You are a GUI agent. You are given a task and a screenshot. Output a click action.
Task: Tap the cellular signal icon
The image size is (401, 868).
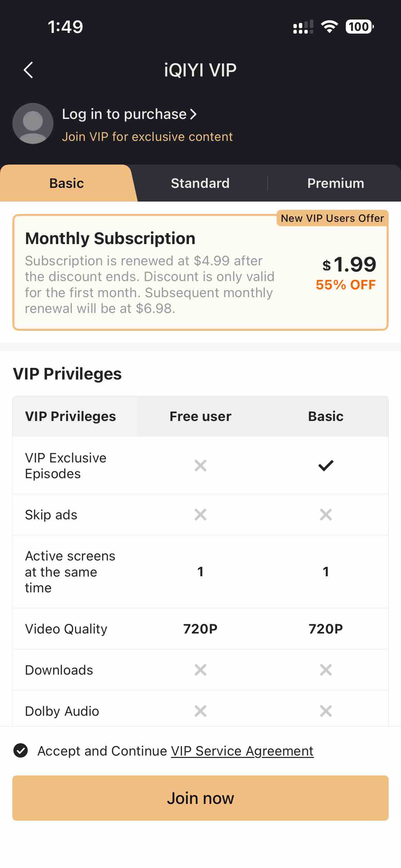pyautogui.click(x=303, y=27)
